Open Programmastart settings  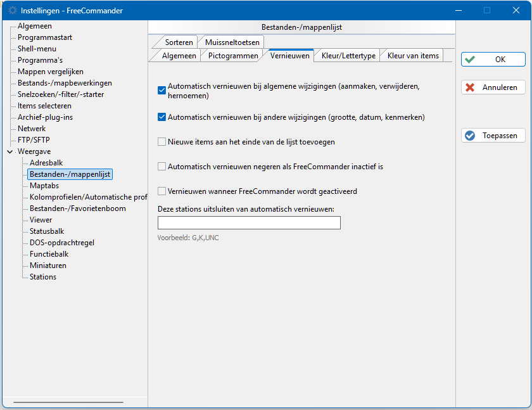click(45, 37)
